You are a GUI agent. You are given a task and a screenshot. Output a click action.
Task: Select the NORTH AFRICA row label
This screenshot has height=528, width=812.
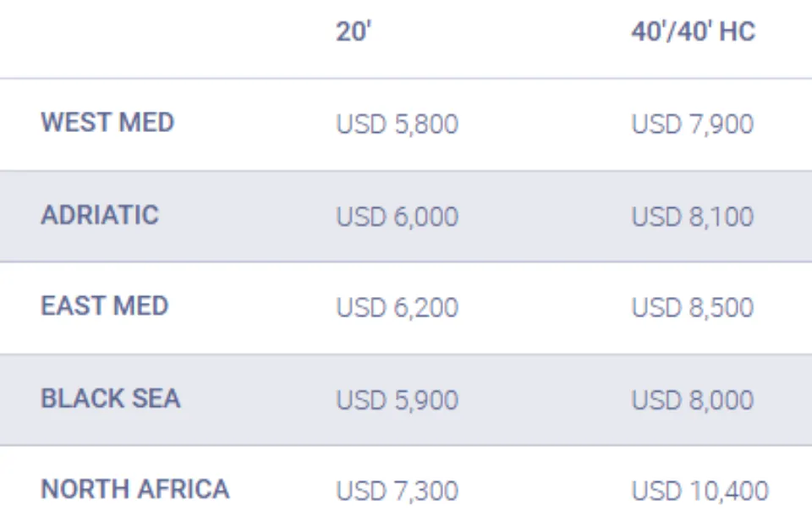point(134,489)
